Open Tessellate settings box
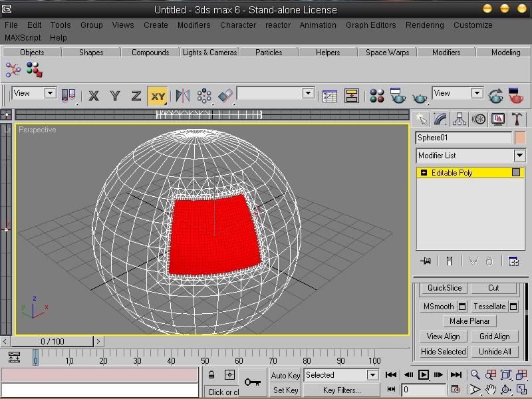This screenshot has height=399, width=532. (513, 307)
